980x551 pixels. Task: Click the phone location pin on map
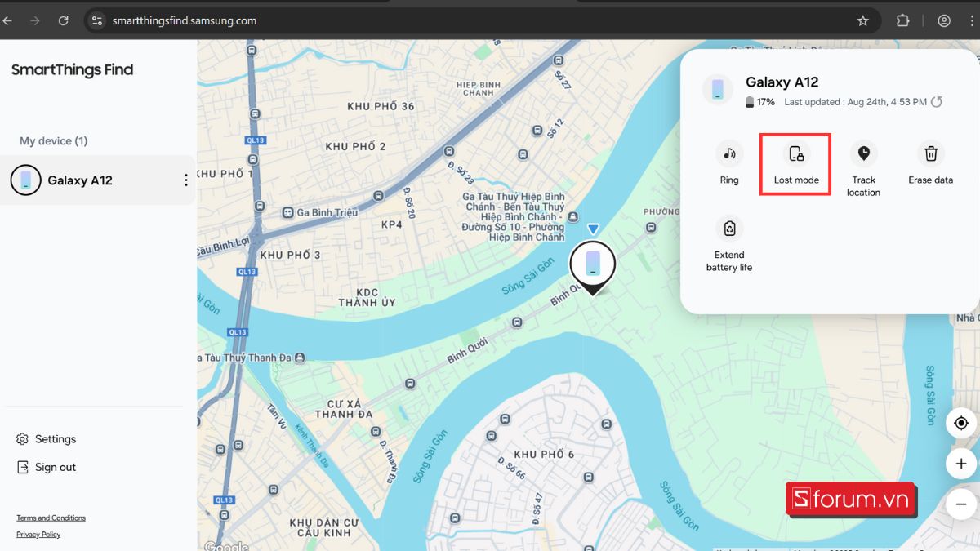click(x=593, y=266)
